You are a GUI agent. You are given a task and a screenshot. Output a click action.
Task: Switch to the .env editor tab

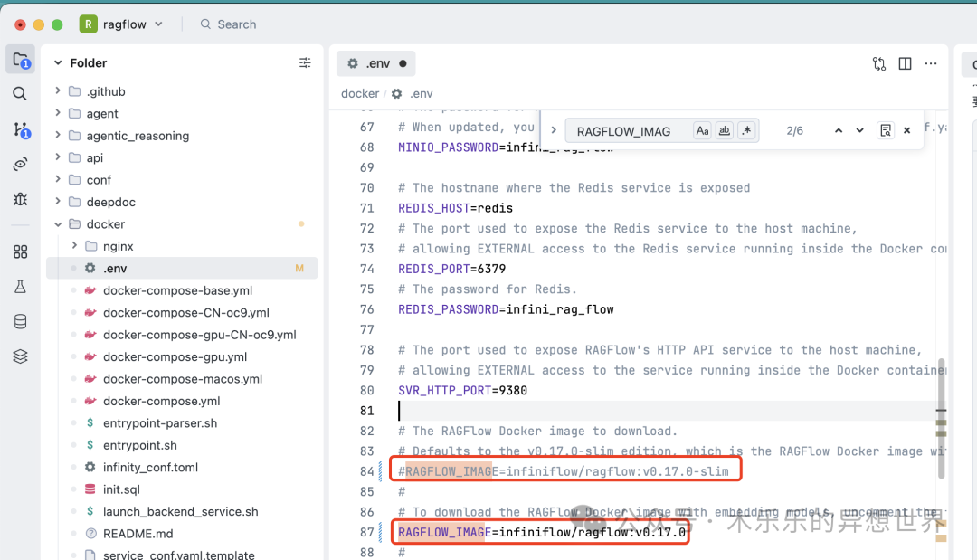coord(375,63)
